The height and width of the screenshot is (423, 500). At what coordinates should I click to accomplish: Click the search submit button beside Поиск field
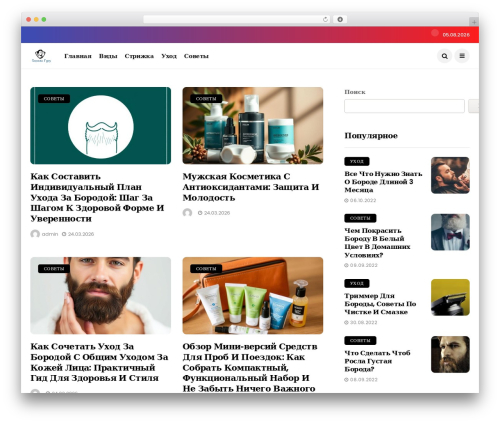point(473,106)
